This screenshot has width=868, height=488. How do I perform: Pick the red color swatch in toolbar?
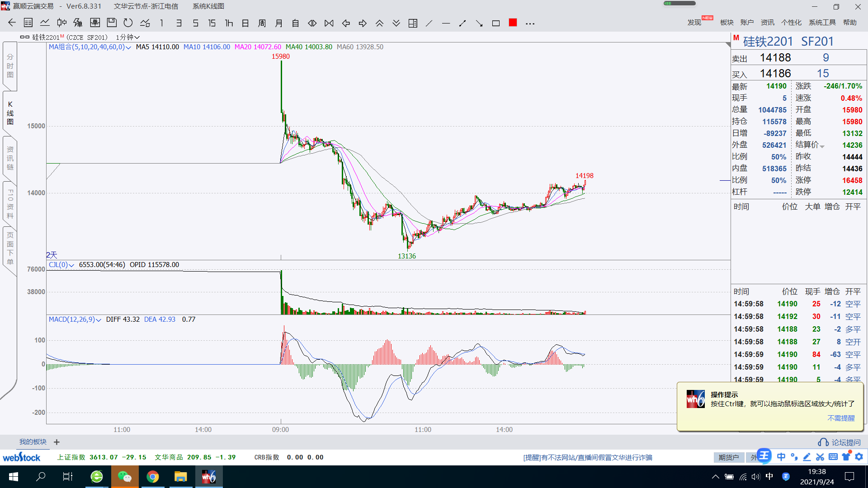[x=513, y=23]
